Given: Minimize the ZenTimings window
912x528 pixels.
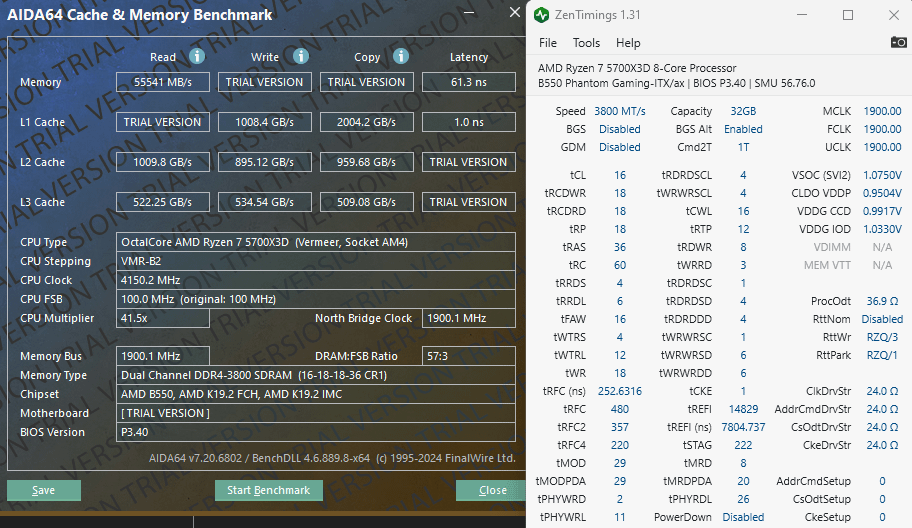Looking at the screenshot, I should 802,15.
